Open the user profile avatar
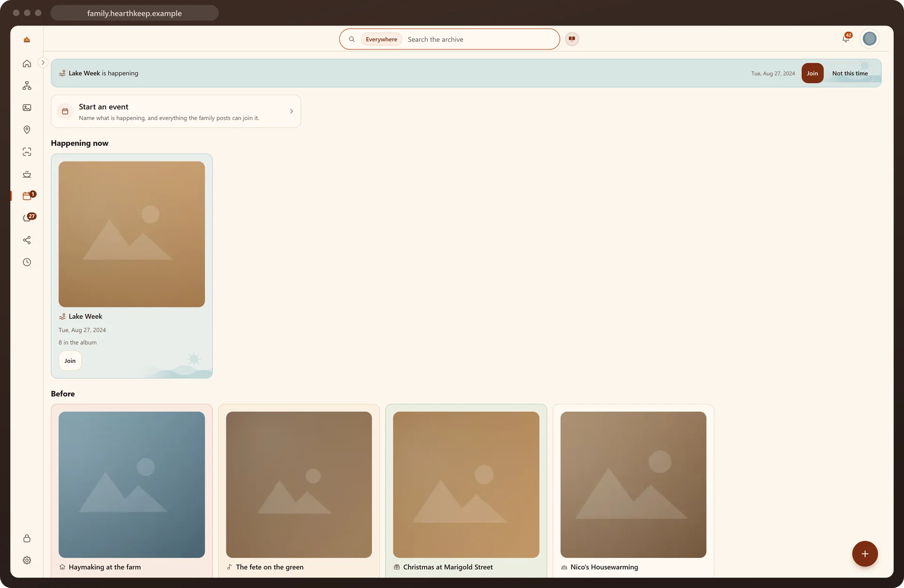The width and height of the screenshot is (904, 588). [x=870, y=39]
